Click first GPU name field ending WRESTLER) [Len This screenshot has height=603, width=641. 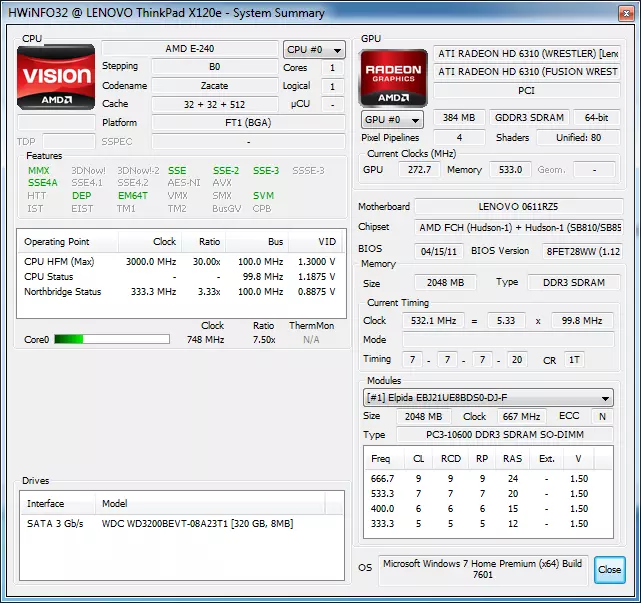(x=527, y=54)
